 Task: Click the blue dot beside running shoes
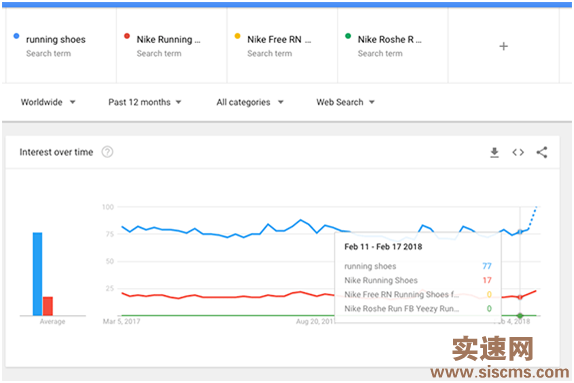tap(16, 36)
